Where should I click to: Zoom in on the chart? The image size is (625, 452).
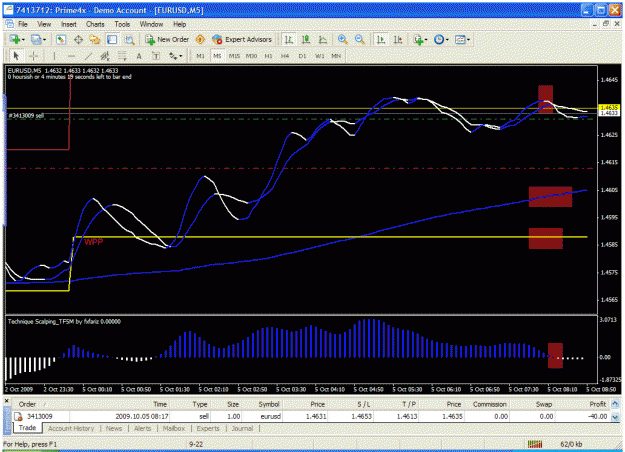[x=342, y=39]
